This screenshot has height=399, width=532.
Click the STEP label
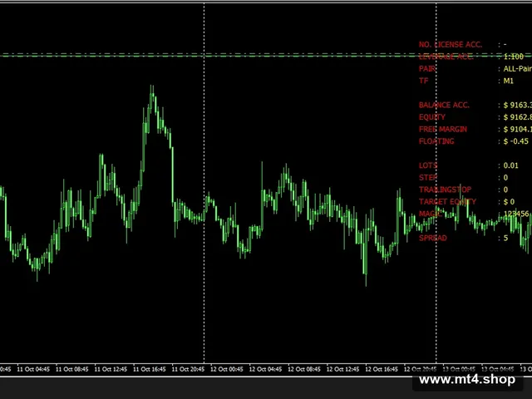(428, 177)
